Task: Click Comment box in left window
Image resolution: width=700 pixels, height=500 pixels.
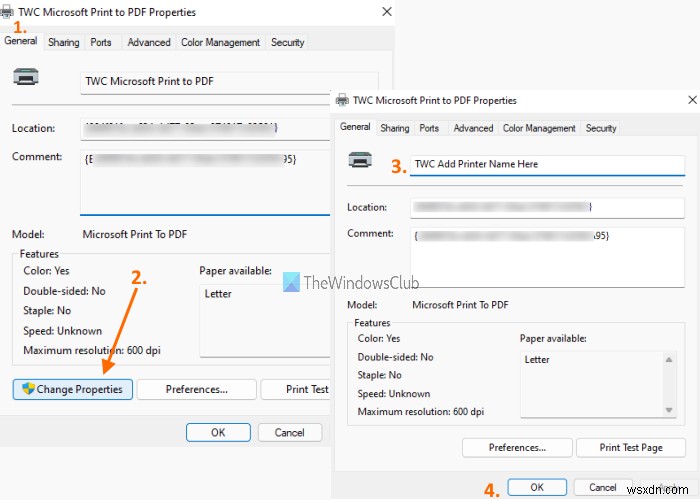Action: pyautogui.click(x=205, y=182)
